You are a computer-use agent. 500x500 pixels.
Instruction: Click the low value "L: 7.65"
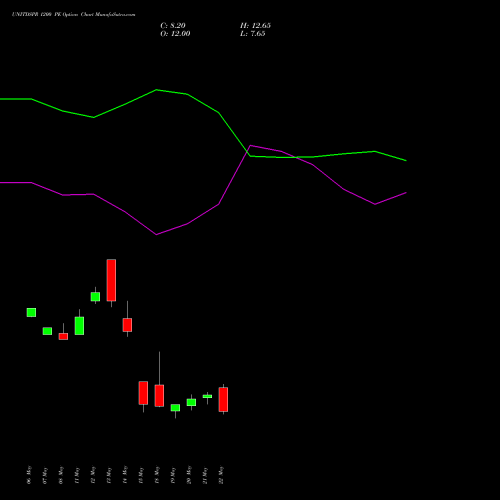coord(253,34)
